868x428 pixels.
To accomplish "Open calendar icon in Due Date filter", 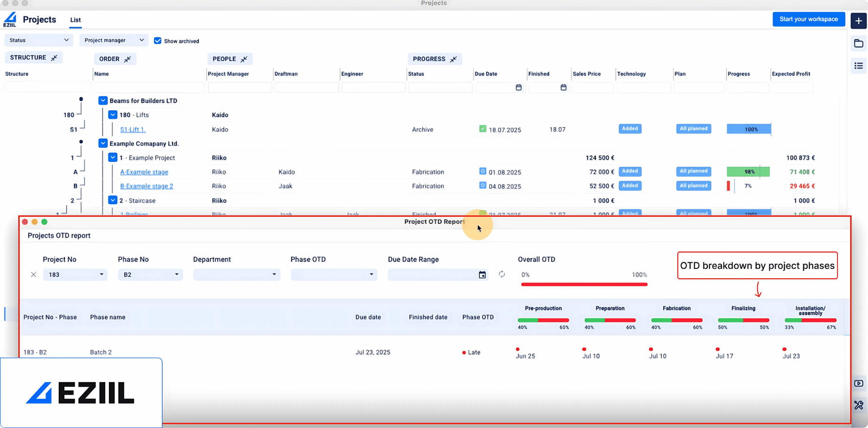I will (x=519, y=87).
